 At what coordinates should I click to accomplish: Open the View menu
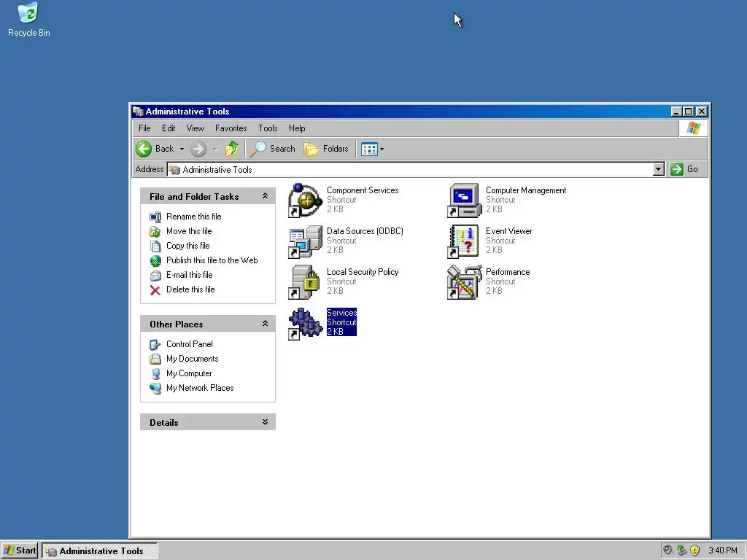(195, 128)
